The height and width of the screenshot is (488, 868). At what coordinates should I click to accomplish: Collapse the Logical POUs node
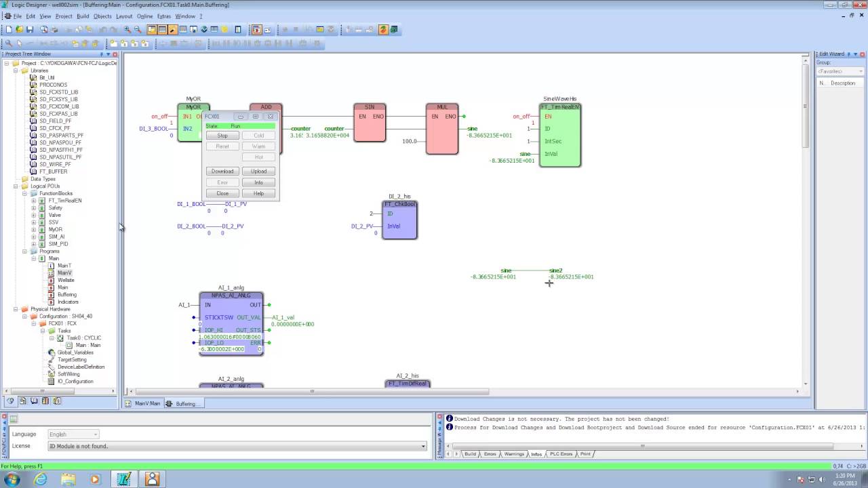click(x=16, y=186)
